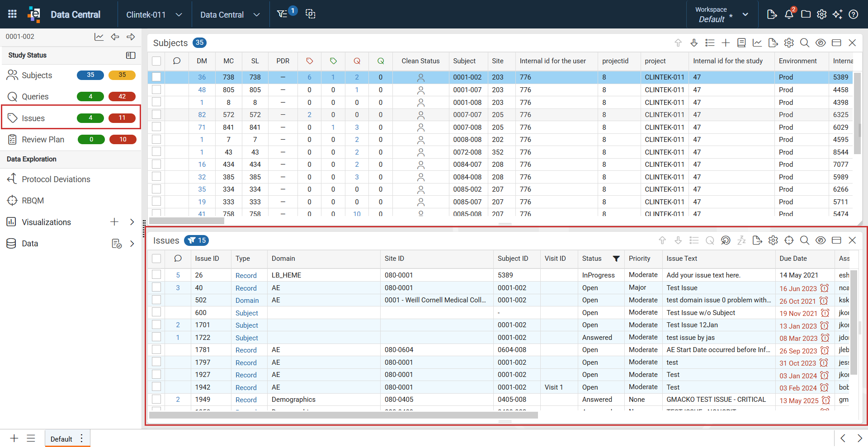This screenshot has height=447, width=868.
Task: Click the help question mark icon
Action: (854, 14)
